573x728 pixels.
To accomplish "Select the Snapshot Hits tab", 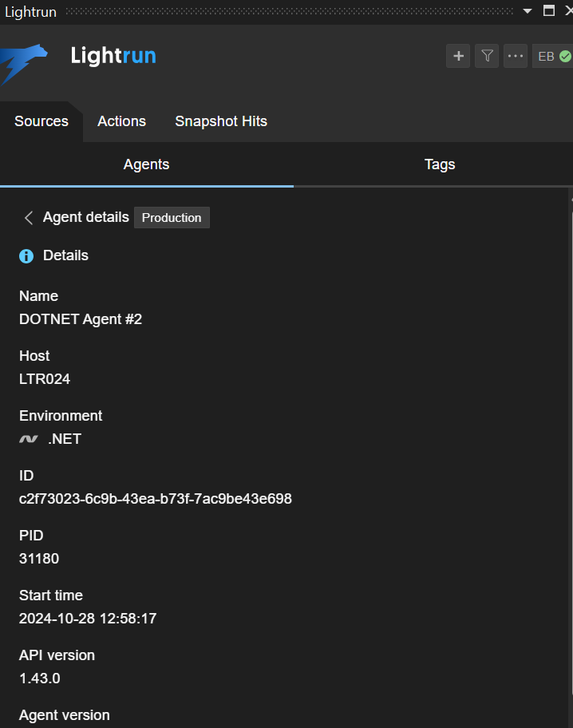I will tap(221, 121).
